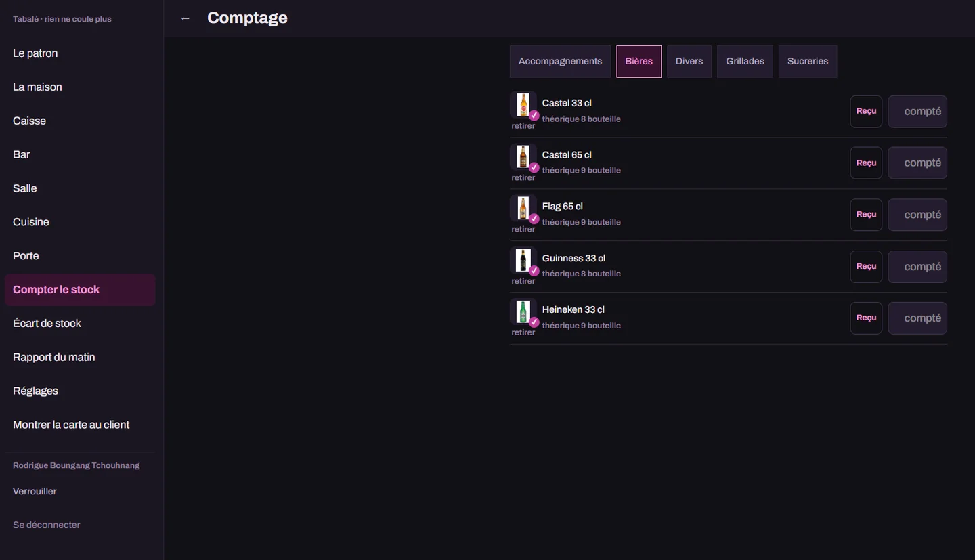Focus the compté field for Castel 65 cl

click(x=917, y=163)
